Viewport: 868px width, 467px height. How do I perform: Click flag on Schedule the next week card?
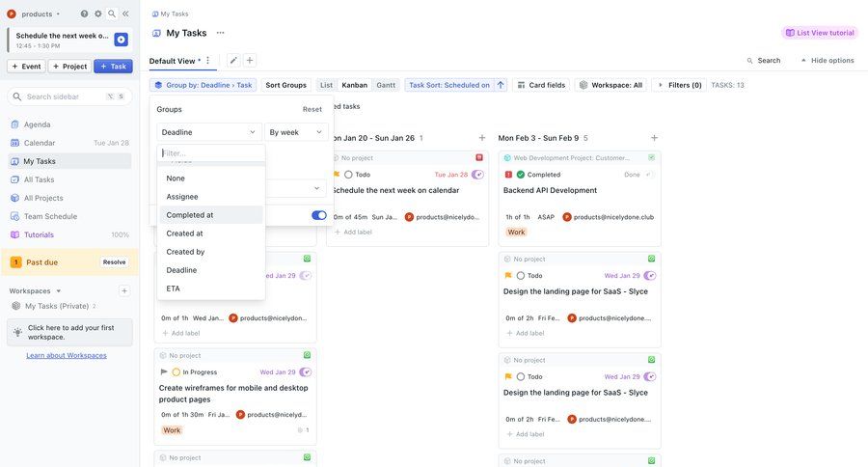tap(336, 175)
